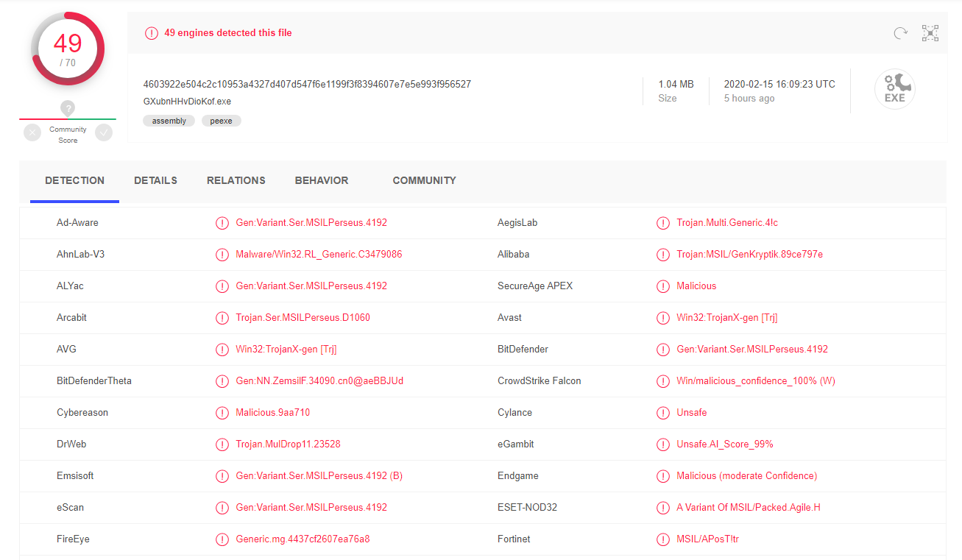Click the alert icon in the Emsisoft row
Viewport: 962px width, 560px height.
tap(222, 476)
